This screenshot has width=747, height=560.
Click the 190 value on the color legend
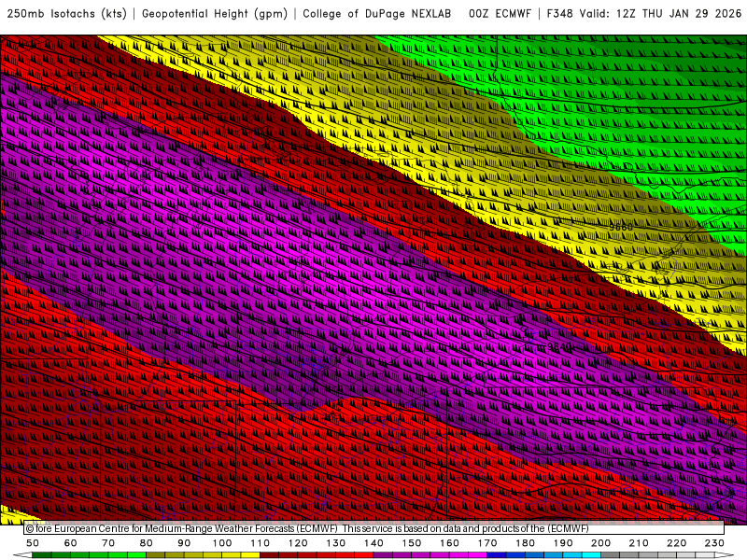563,543
